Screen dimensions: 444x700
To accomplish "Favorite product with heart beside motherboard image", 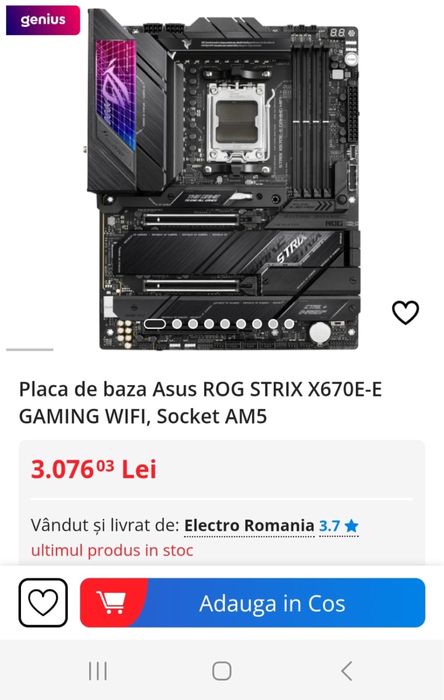I will [x=405, y=312].
